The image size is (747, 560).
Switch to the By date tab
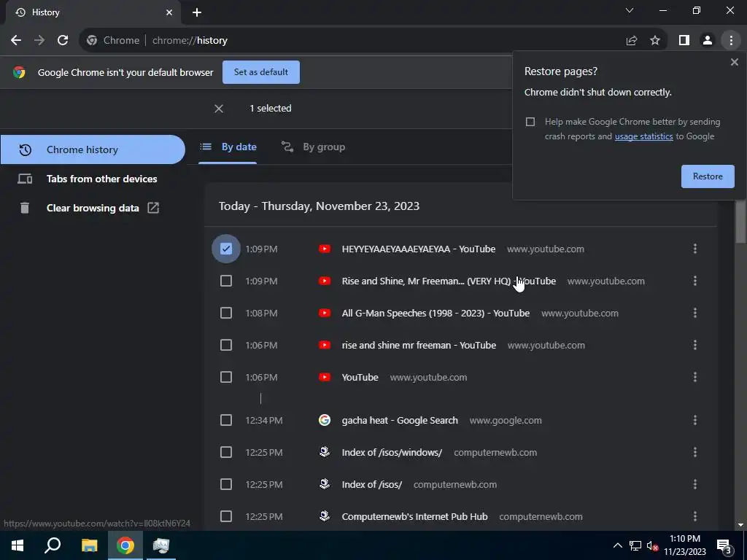click(228, 147)
